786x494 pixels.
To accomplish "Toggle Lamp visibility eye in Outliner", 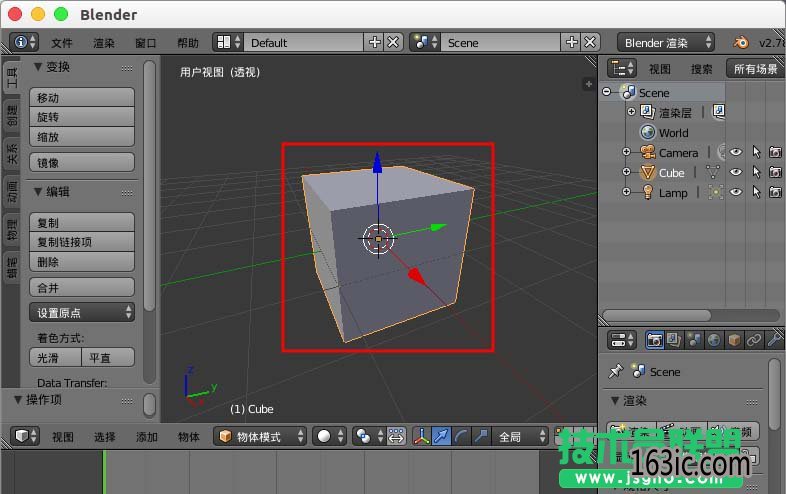I will click(735, 192).
